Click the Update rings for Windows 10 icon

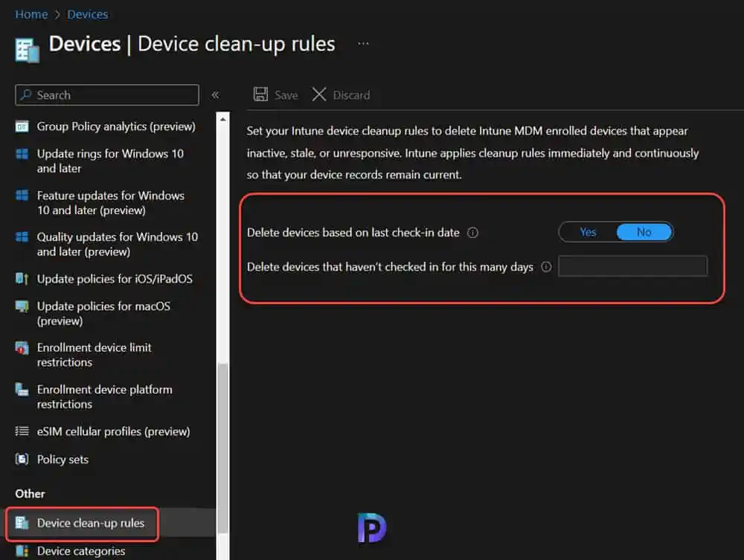pos(22,154)
